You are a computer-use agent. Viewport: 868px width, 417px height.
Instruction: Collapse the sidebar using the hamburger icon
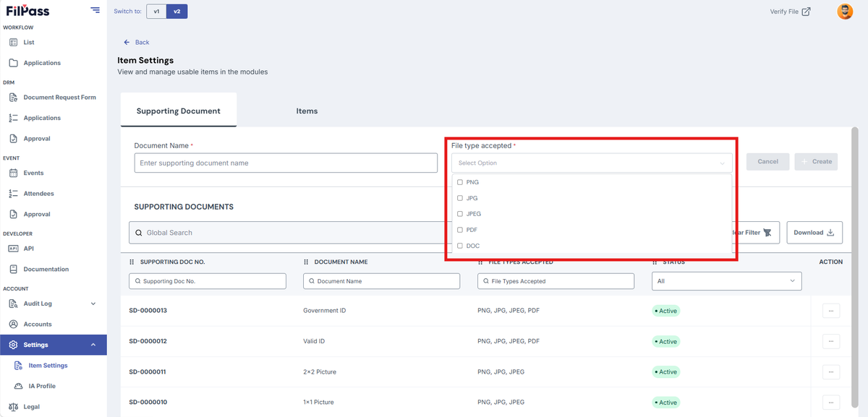95,10
